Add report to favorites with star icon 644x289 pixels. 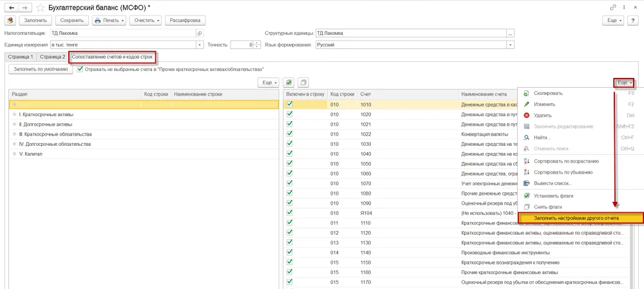coord(40,7)
